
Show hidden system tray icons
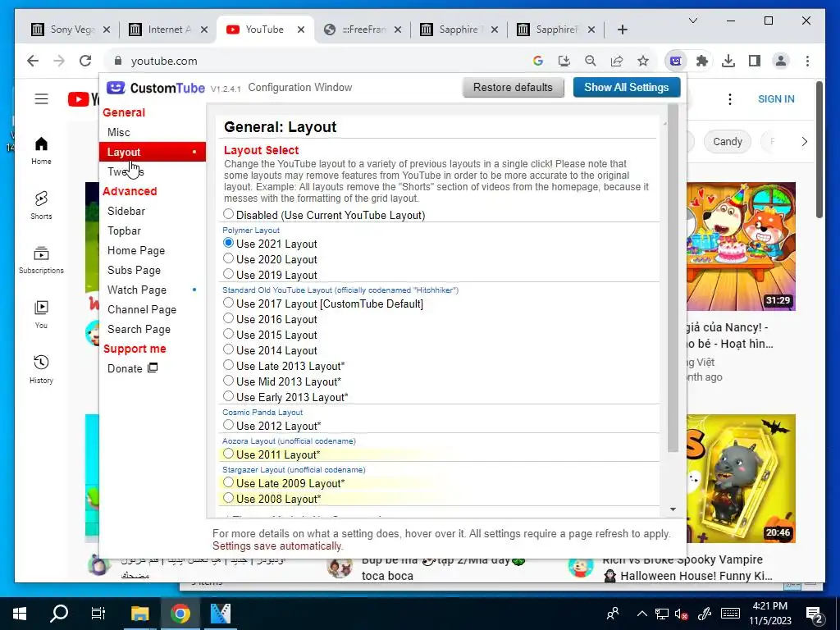641,614
